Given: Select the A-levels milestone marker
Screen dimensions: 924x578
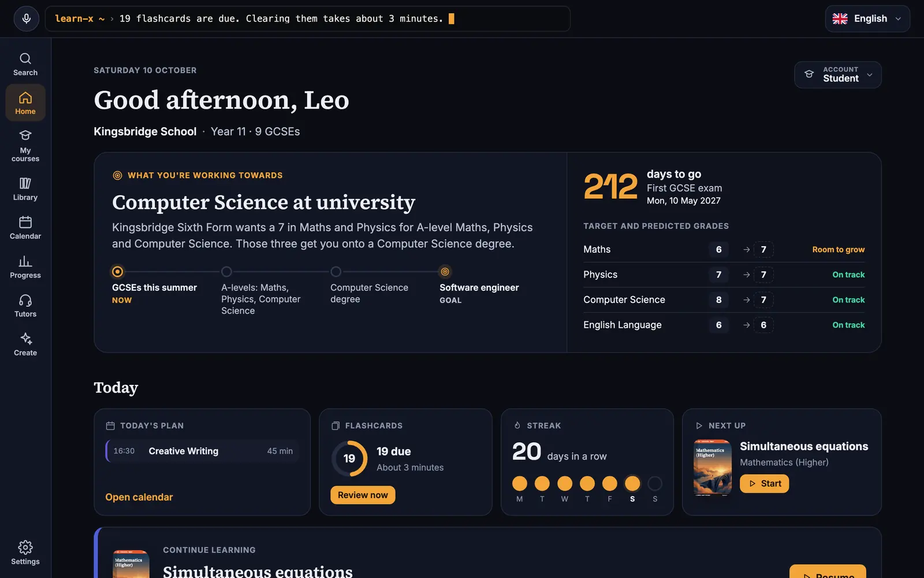Looking at the screenshot, I should click(x=226, y=272).
